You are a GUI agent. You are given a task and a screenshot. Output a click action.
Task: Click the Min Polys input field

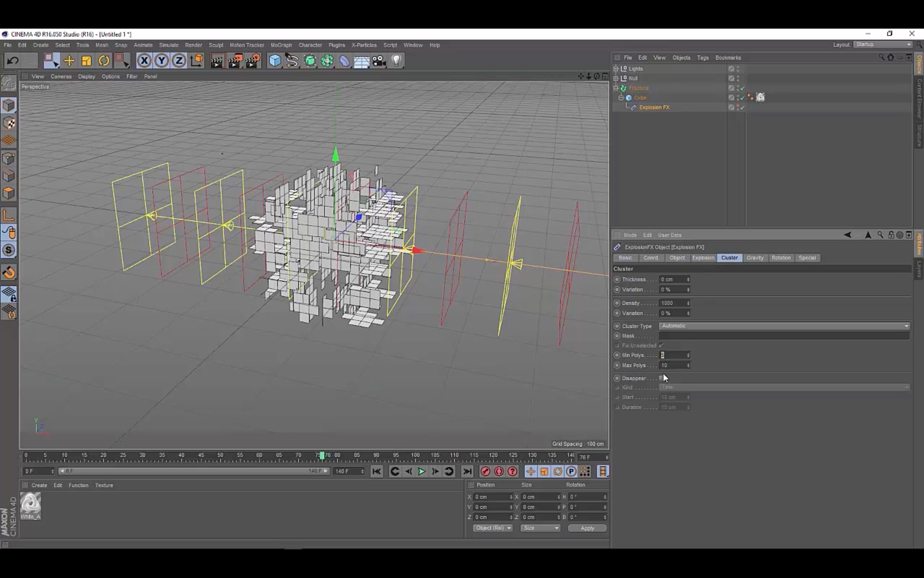(674, 355)
